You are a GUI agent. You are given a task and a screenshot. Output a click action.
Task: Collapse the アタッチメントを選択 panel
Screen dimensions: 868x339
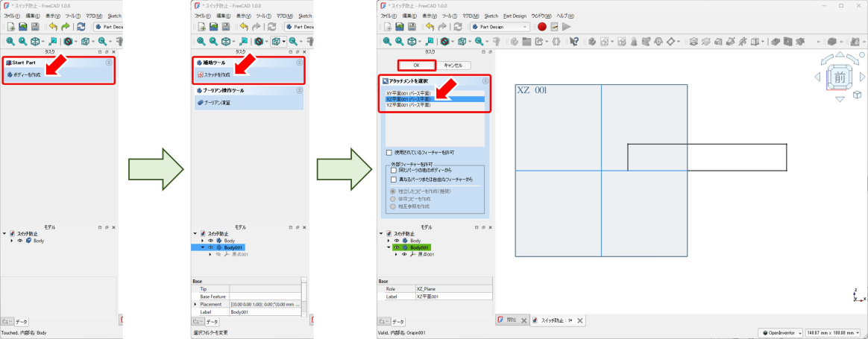tap(485, 80)
